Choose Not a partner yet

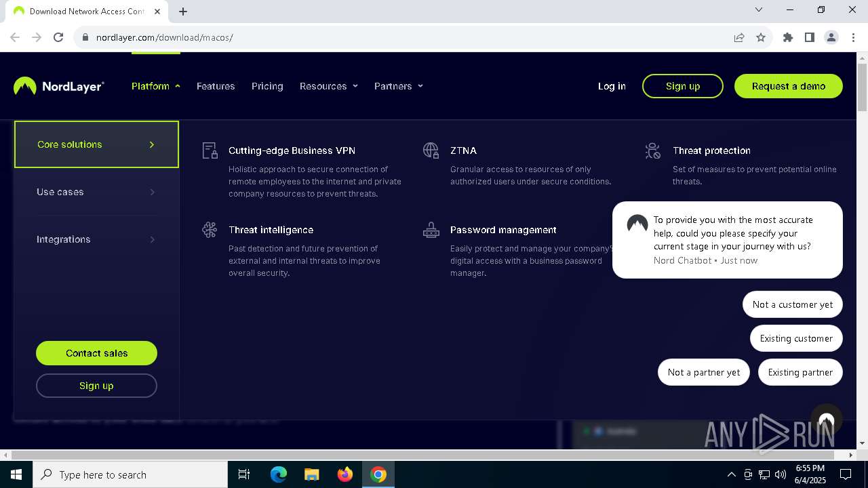[x=704, y=372]
